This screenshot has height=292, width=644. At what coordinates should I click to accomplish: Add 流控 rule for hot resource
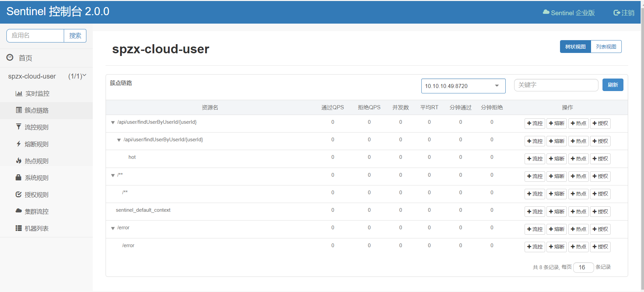pyautogui.click(x=535, y=159)
